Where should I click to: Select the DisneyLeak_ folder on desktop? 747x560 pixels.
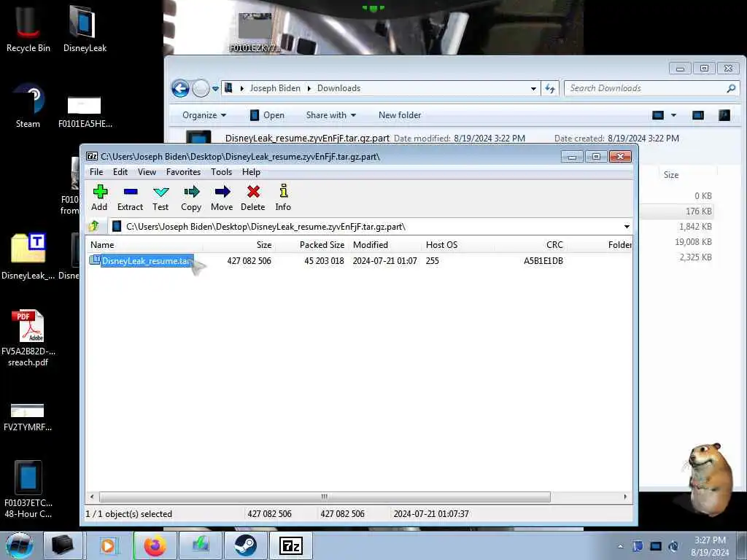tap(28, 256)
